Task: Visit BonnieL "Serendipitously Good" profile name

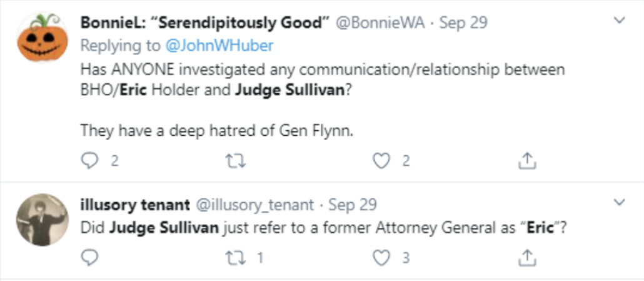Action: [205, 23]
